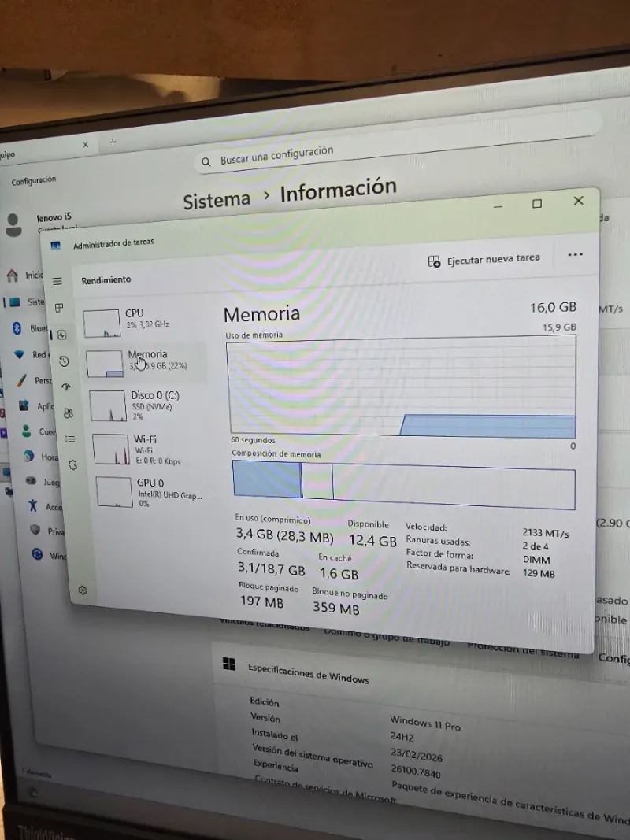
Task: Open App history icon in Task Manager sidebar
Action: click(x=64, y=361)
